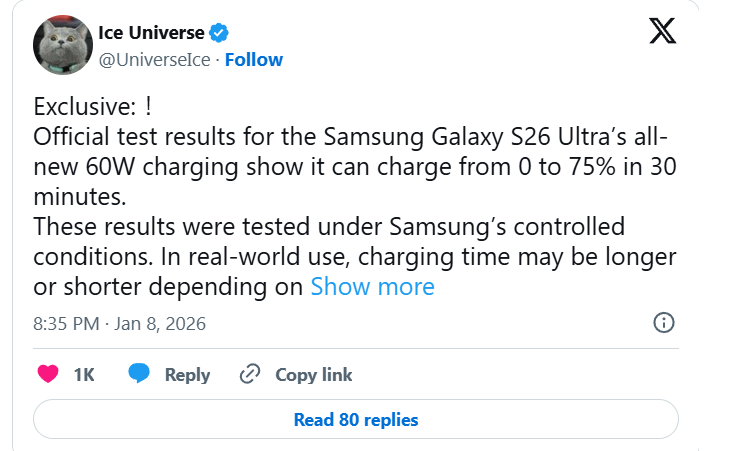Screen dimensions: 753x451
Task: Open Read 80 replies
Action: tap(356, 419)
